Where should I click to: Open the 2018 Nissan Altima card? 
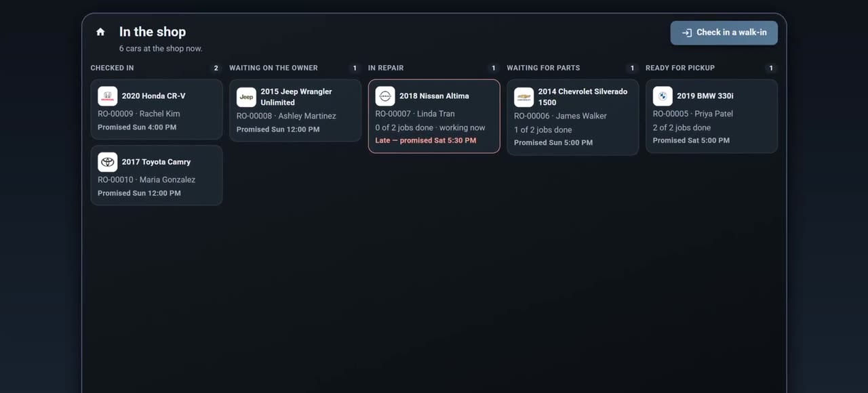click(x=434, y=116)
